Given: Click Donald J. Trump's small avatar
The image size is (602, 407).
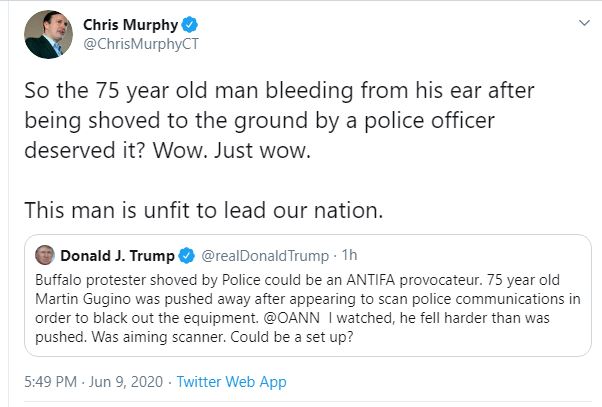Looking at the screenshot, I should pyautogui.click(x=45, y=255).
